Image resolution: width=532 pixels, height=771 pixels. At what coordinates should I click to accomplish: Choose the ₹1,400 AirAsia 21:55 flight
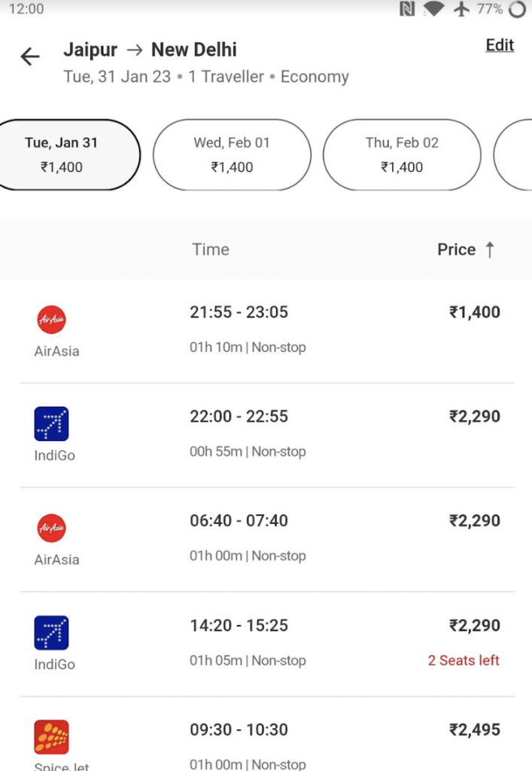point(267,331)
